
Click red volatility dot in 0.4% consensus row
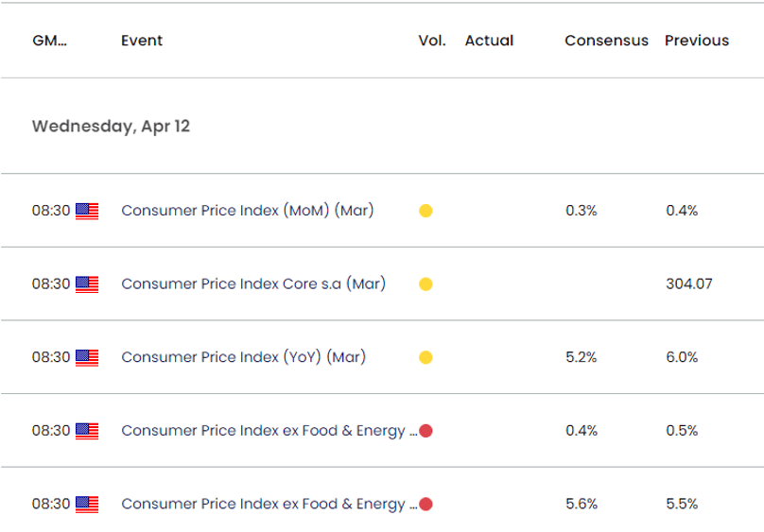point(425,431)
